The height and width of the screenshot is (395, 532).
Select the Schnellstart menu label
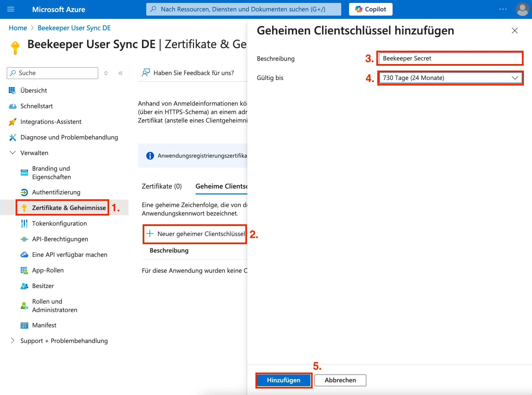(36, 106)
